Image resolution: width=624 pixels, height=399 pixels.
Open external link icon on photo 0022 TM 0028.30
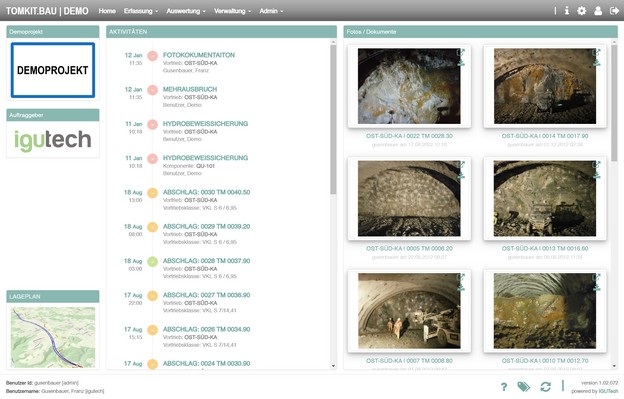461,52
